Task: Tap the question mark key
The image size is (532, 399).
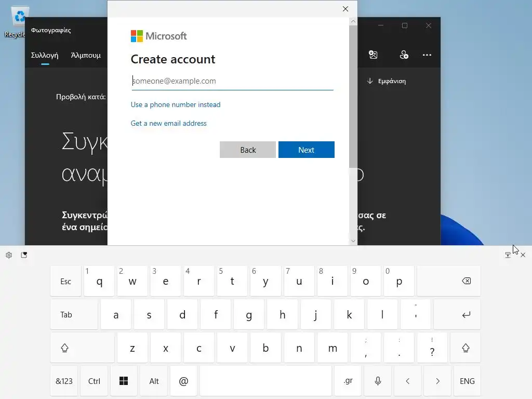Action: coord(432,348)
